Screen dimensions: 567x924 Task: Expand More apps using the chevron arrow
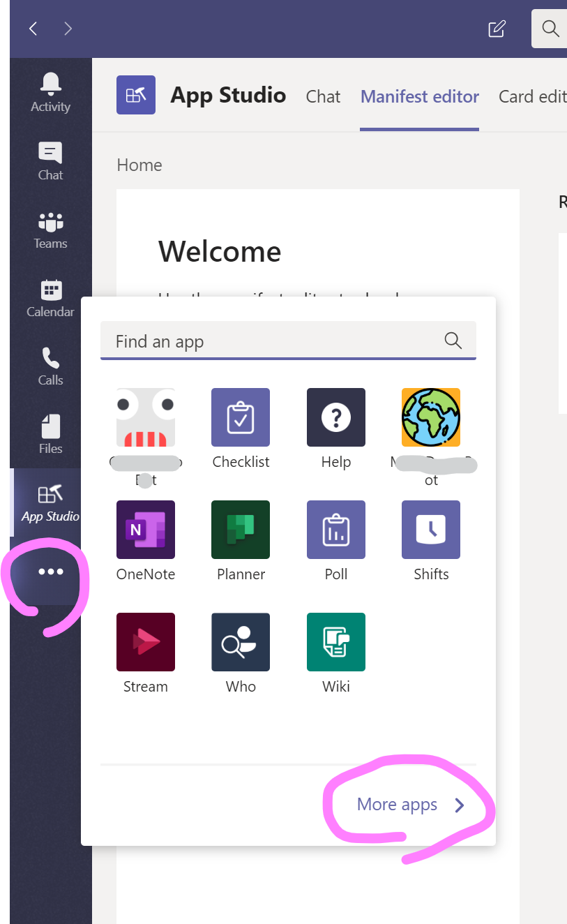point(459,805)
